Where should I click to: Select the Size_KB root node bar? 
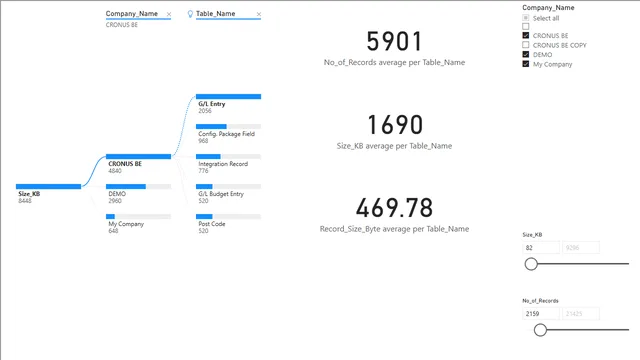pos(49,187)
